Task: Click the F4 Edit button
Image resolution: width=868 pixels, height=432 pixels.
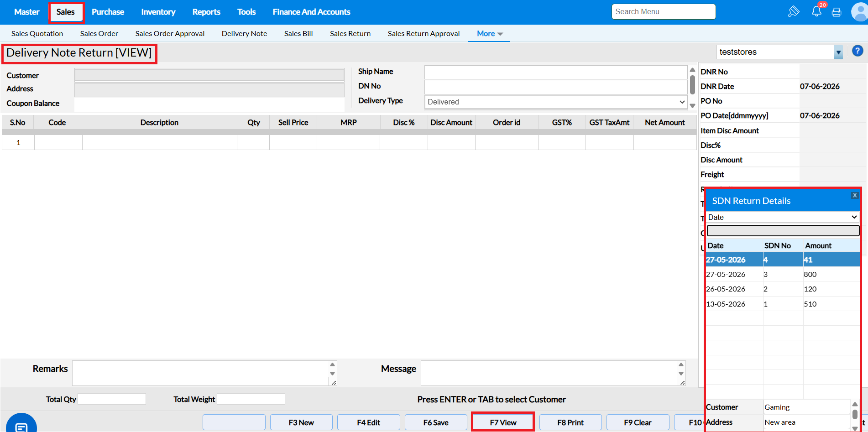Action: [368, 422]
